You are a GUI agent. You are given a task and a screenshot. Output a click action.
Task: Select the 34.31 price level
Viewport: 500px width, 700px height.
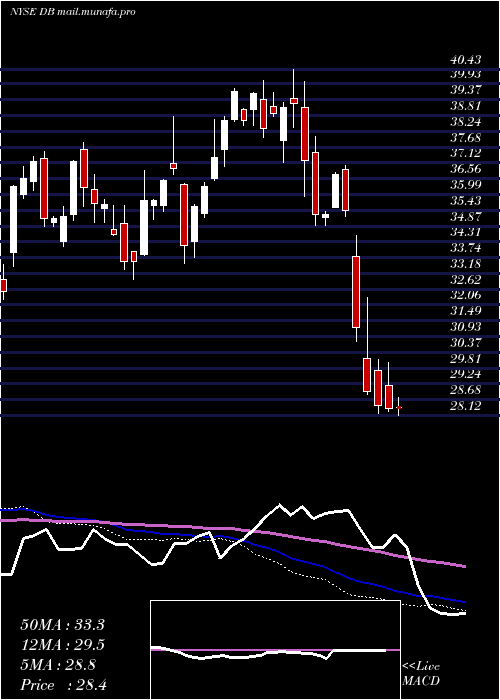tap(465, 232)
